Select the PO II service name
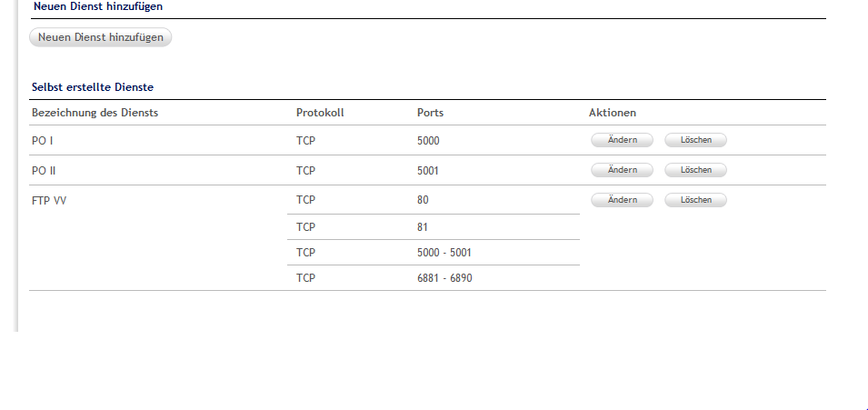Screen dimensions: 868x410 [44, 170]
